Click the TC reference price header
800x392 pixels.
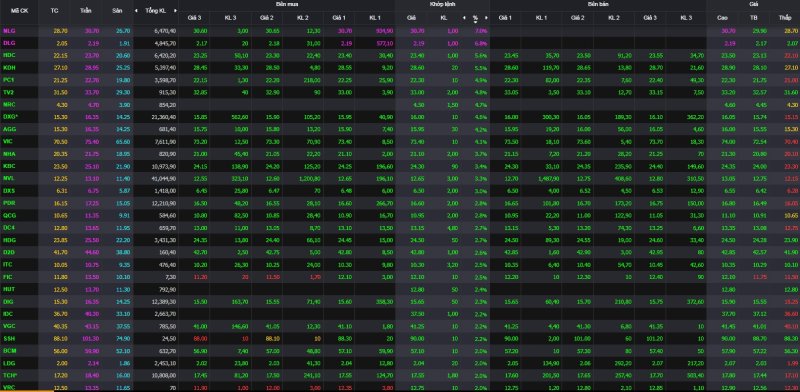[x=55, y=11]
